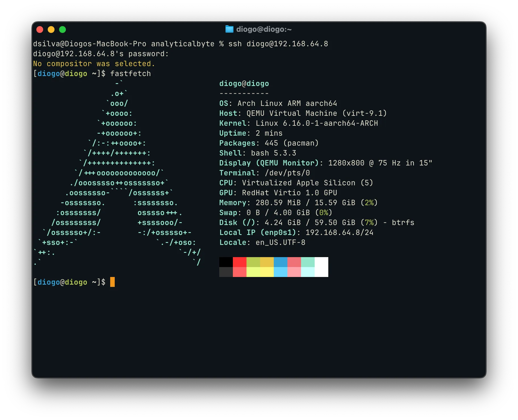Click the yellow minimize window button

point(51,30)
